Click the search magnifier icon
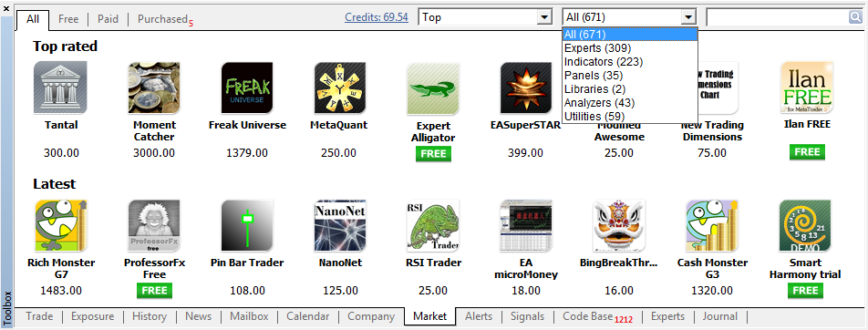 point(855,17)
